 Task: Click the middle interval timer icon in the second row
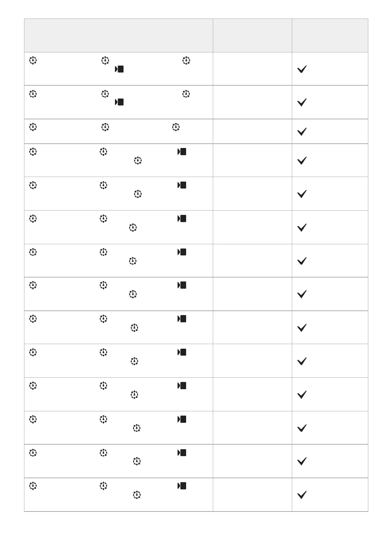(x=105, y=94)
